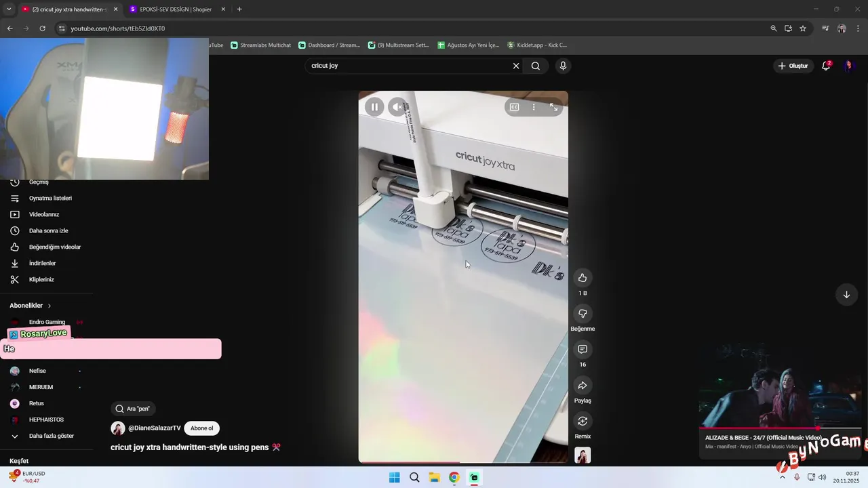The image size is (868, 488).
Task: Expand the Abonelikler section chevron
Action: [50, 306]
